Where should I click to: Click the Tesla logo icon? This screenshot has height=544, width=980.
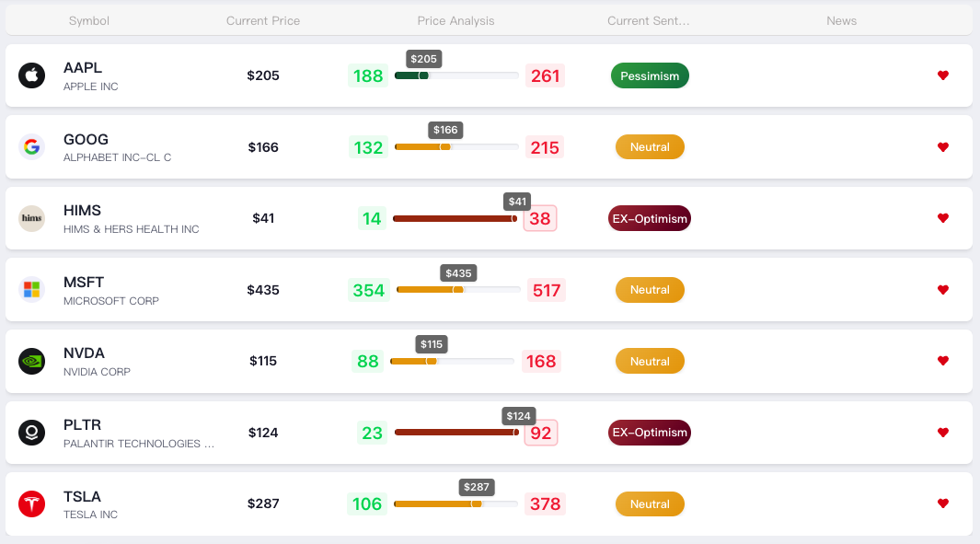tap(31, 503)
